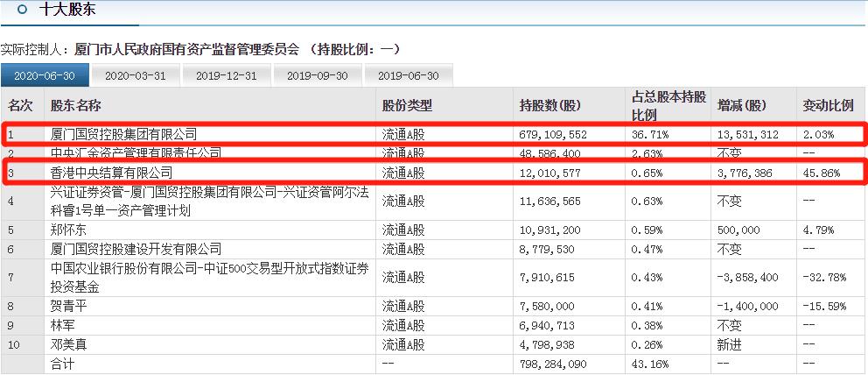Select shareholder 邓美真
Viewport: 868px width, 375px height.
pyautogui.click(x=68, y=344)
